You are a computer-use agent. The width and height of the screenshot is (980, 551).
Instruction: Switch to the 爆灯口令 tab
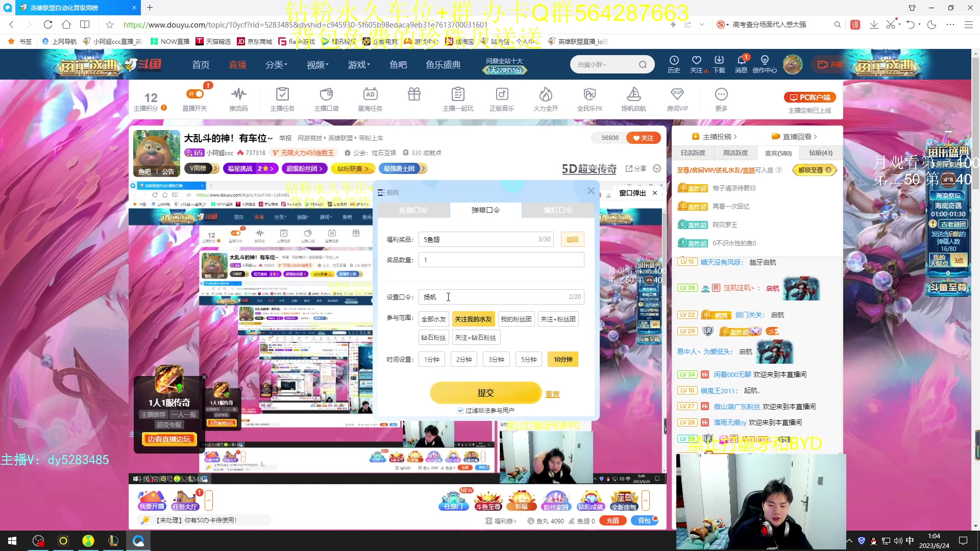tap(558, 210)
